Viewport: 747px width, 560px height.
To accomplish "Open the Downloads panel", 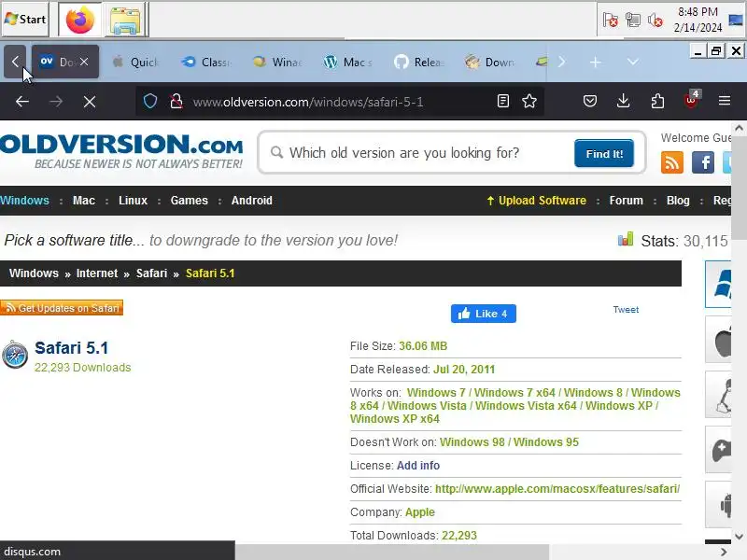I will point(623,101).
